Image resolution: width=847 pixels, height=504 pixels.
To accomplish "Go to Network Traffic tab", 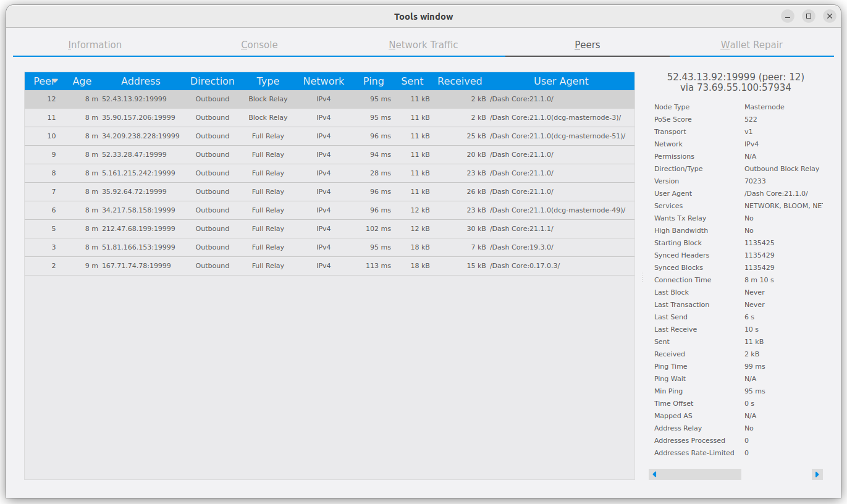I will pyautogui.click(x=423, y=44).
